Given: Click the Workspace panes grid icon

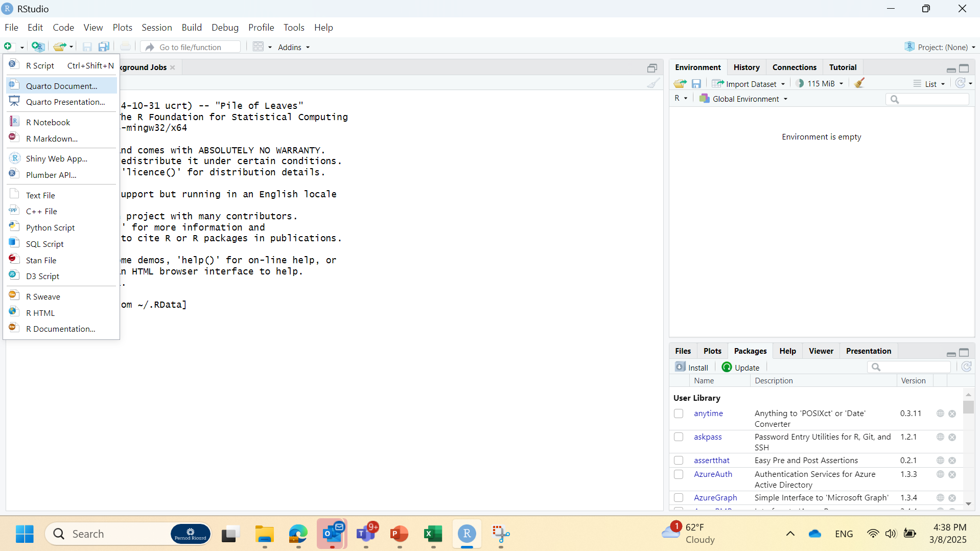Looking at the screenshot, I should (x=259, y=47).
